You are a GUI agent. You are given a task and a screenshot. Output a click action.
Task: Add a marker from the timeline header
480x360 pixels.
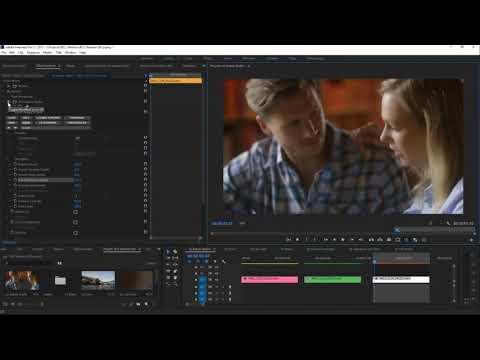click(215, 261)
